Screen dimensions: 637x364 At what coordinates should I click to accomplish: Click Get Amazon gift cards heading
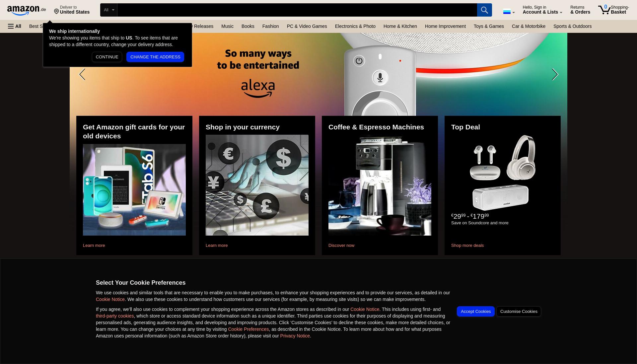point(134,131)
